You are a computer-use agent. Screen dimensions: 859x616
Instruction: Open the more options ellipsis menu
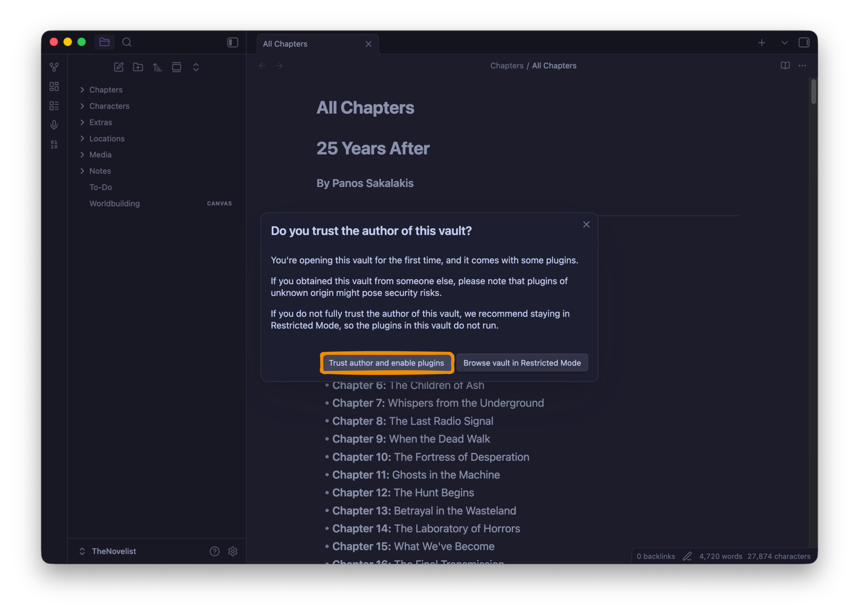point(802,66)
